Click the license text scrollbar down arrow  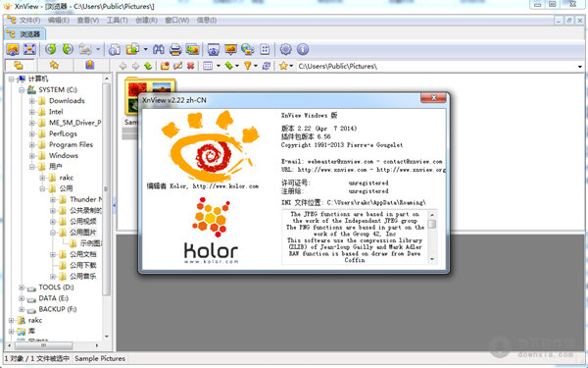coord(432,259)
